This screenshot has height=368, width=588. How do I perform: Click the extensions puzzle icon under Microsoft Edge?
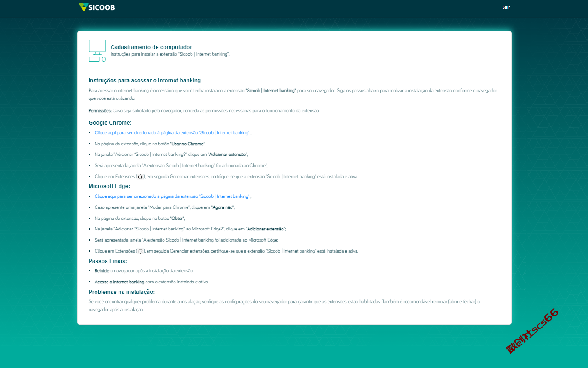click(141, 251)
